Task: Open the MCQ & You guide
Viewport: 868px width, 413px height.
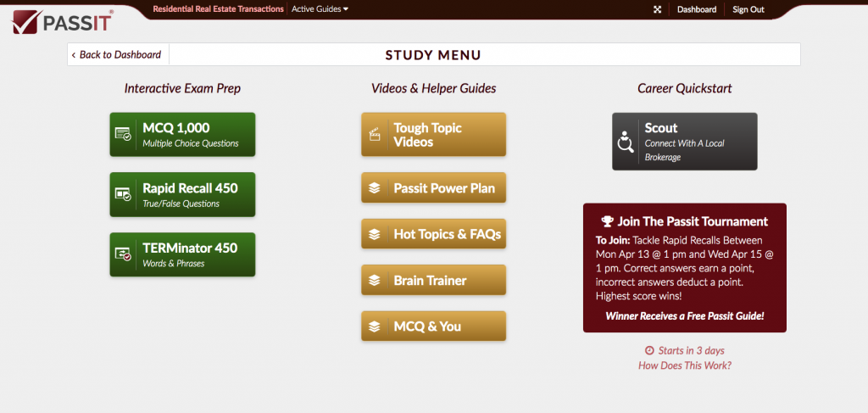Action: [x=433, y=326]
